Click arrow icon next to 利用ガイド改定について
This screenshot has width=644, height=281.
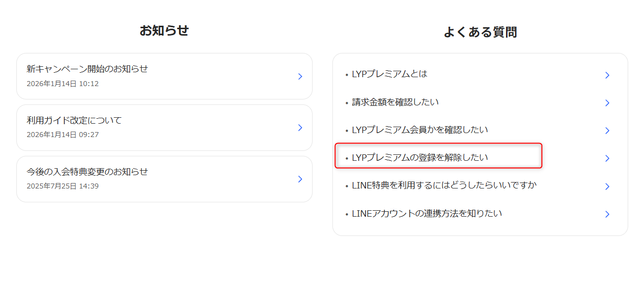[300, 128]
